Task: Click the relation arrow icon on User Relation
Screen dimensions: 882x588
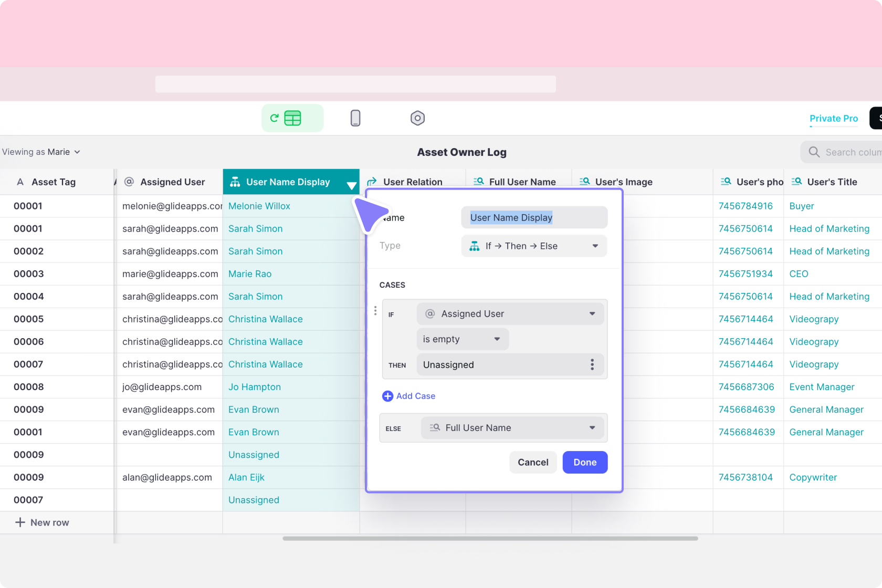Action: [x=372, y=182]
